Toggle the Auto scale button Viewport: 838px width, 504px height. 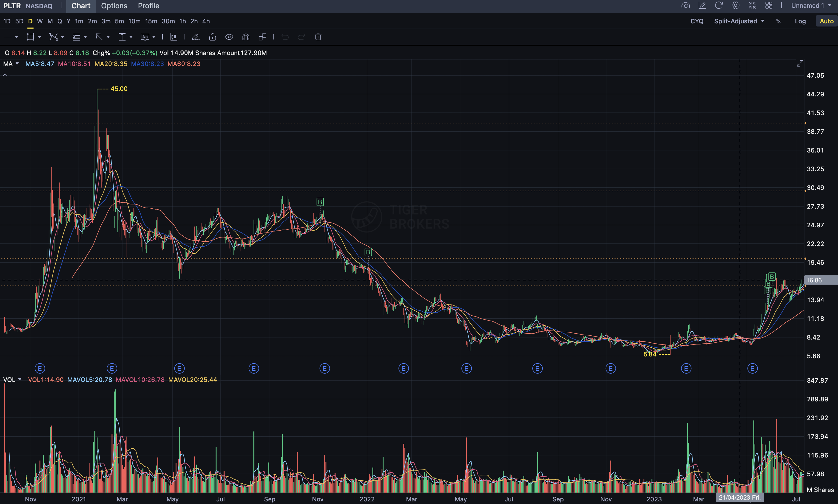[x=827, y=21]
